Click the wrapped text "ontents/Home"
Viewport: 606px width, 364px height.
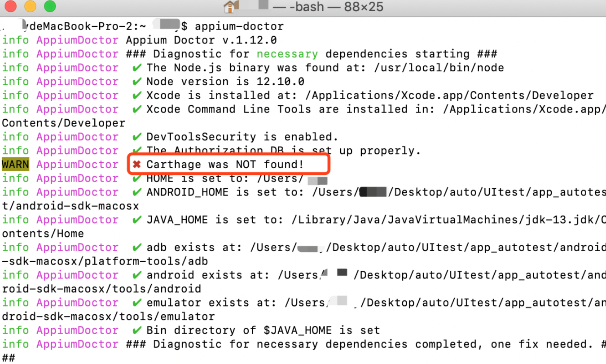pyautogui.click(x=43, y=234)
